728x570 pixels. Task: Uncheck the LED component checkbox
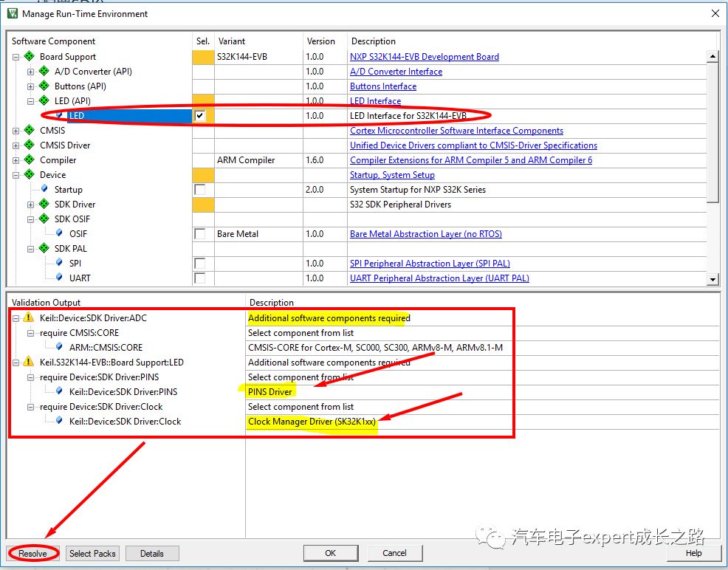coord(200,116)
